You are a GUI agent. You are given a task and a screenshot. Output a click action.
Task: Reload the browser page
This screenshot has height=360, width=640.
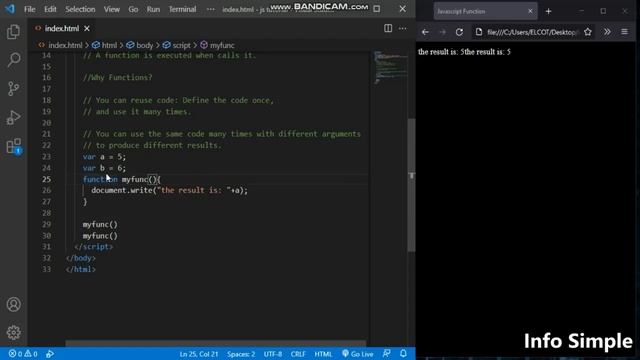(459, 32)
